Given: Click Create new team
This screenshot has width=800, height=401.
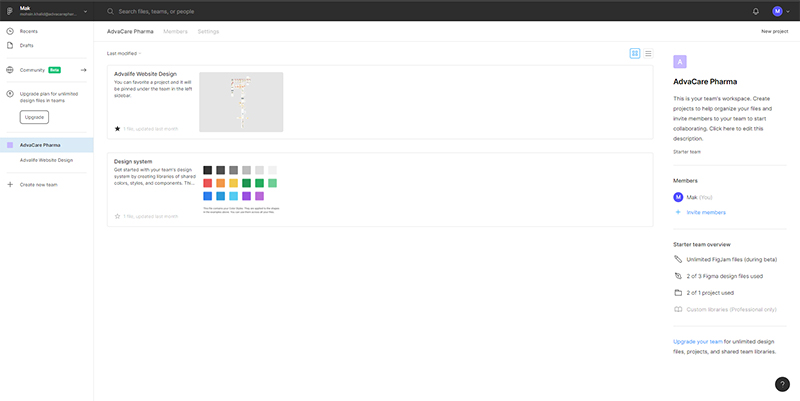Looking at the screenshot, I should coord(38,185).
